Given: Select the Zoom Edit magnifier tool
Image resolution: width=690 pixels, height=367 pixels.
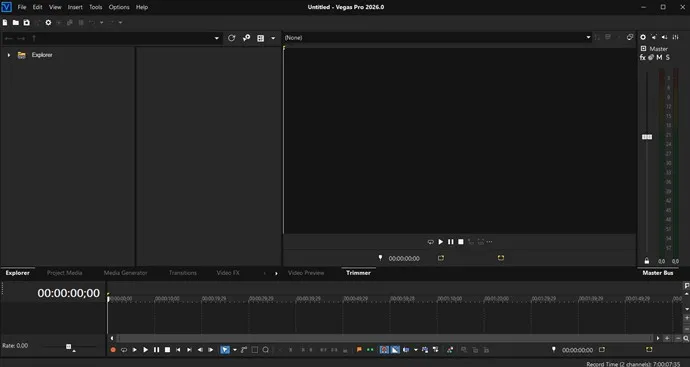Looking at the screenshot, I should 266,350.
